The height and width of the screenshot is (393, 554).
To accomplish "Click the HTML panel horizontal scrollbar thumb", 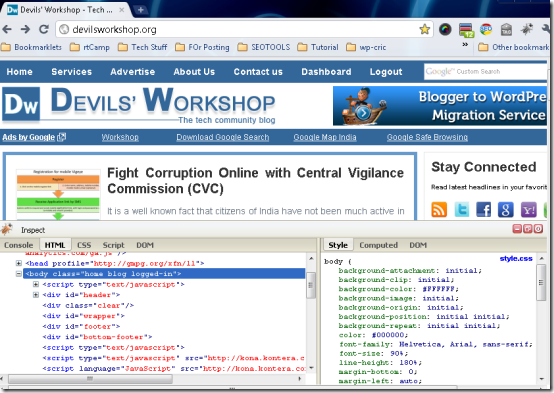I will tap(90, 379).
